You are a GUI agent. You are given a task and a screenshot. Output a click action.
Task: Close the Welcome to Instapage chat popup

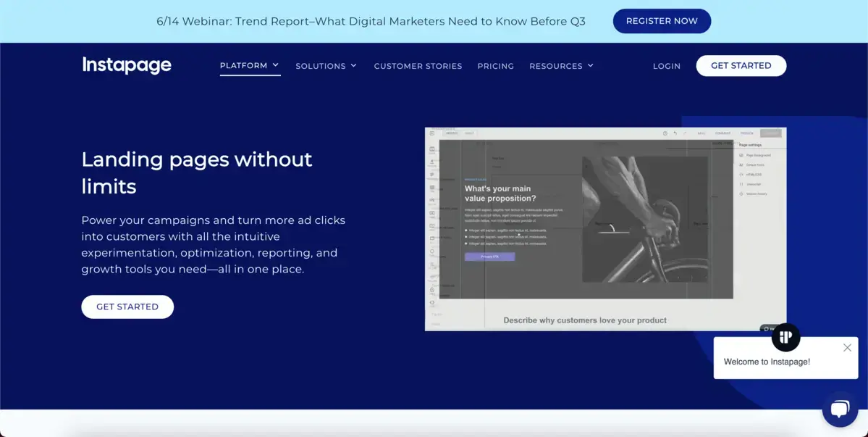click(848, 348)
